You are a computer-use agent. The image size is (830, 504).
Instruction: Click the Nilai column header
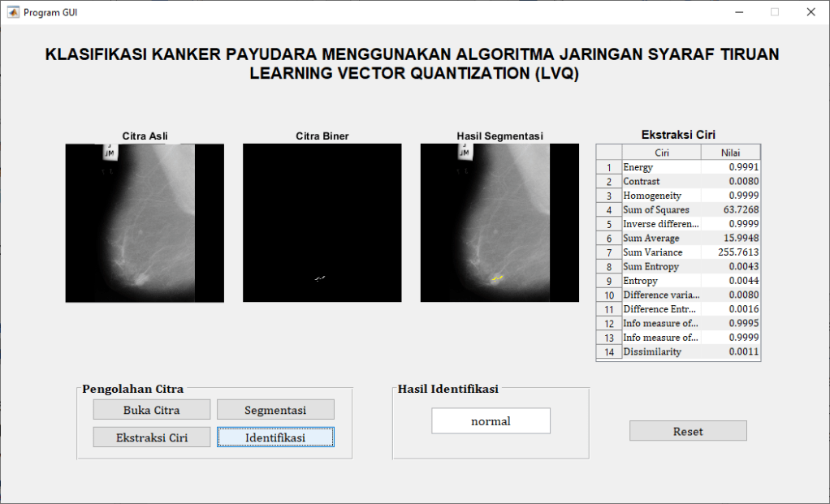pos(730,153)
